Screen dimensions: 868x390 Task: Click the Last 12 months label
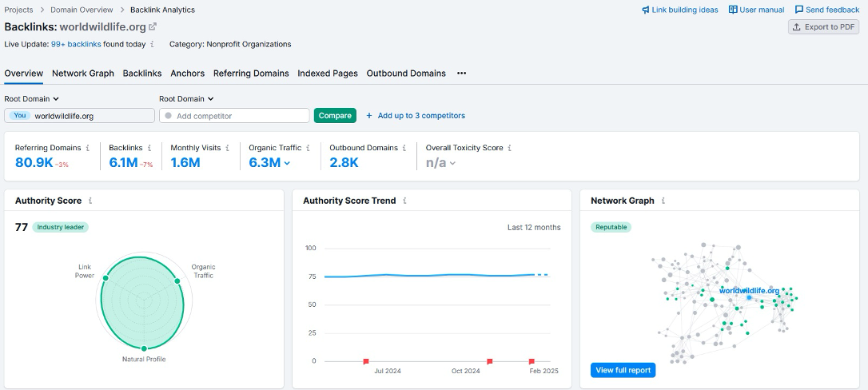534,227
